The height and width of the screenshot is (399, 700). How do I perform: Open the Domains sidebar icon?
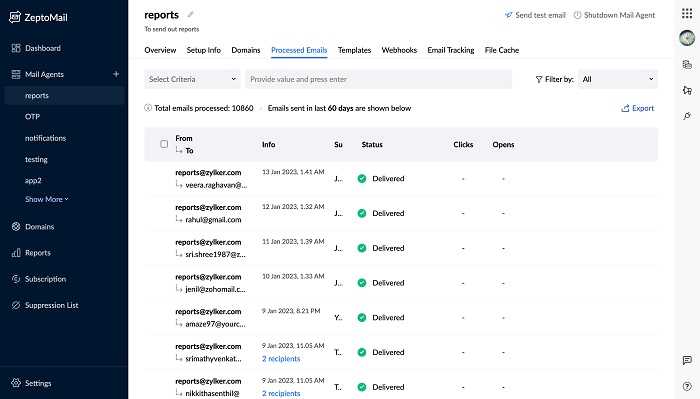coord(16,227)
